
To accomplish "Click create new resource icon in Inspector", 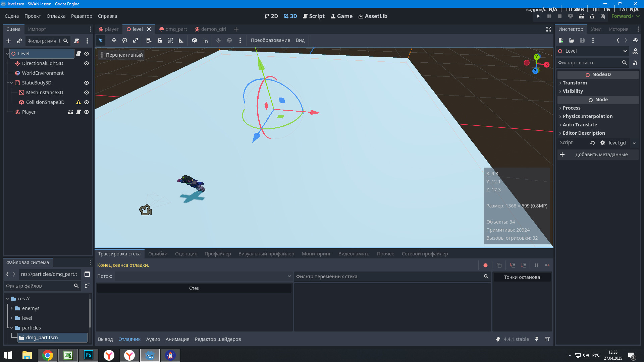I will 561,40.
